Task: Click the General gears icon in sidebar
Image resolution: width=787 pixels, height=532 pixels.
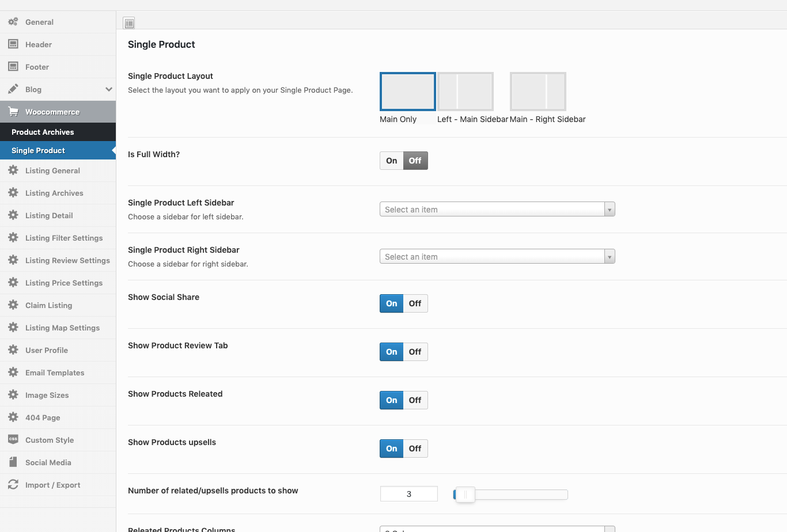Action: pyautogui.click(x=13, y=22)
